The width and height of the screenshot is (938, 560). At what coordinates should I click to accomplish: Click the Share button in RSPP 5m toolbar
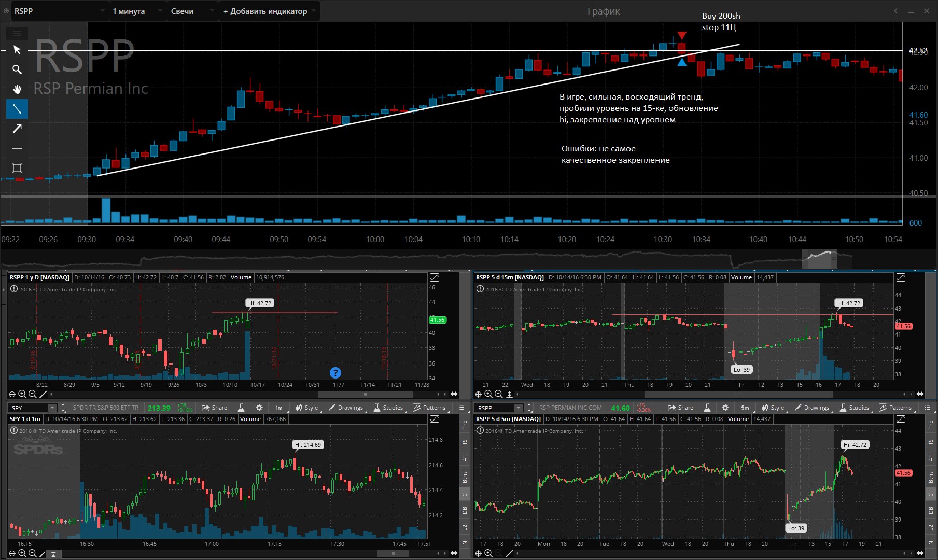[x=681, y=408]
